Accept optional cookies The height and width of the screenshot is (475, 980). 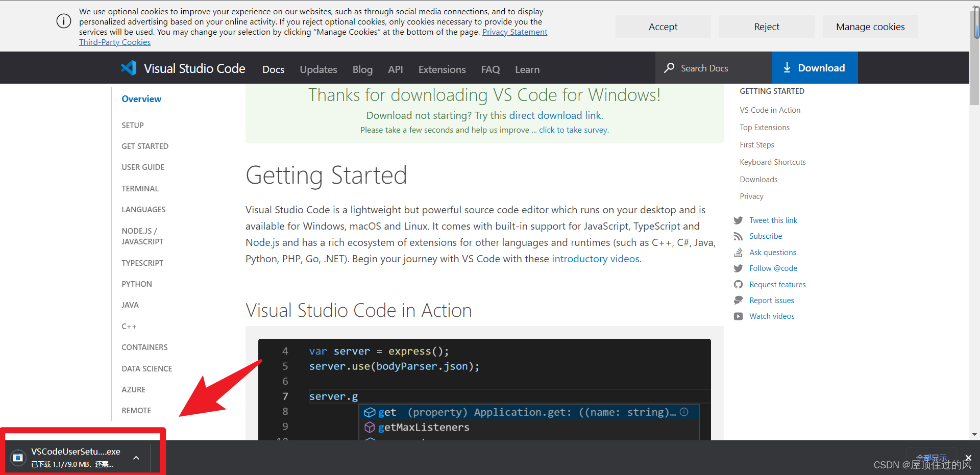pos(663,27)
